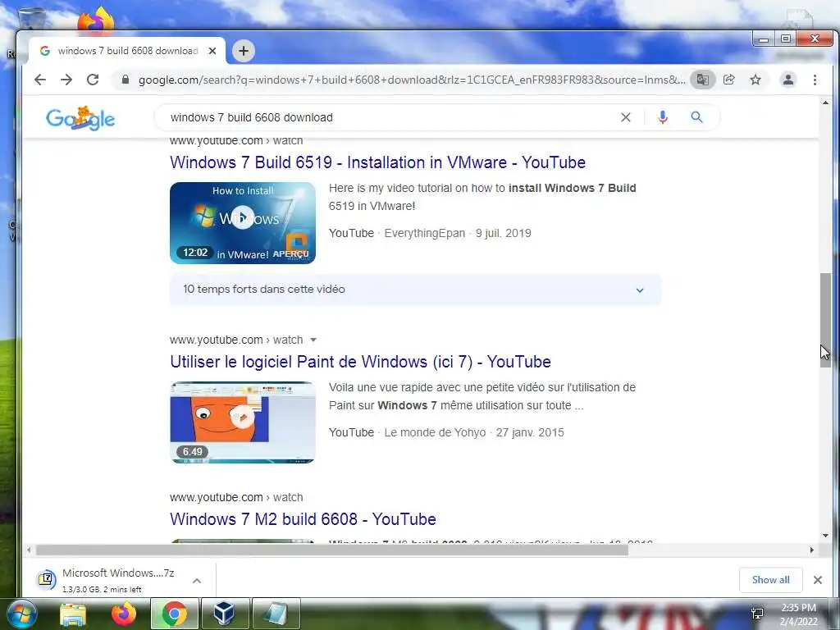Click Le monde de Yohyo channel text
Image resolution: width=840 pixels, height=630 pixels.
(435, 432)
